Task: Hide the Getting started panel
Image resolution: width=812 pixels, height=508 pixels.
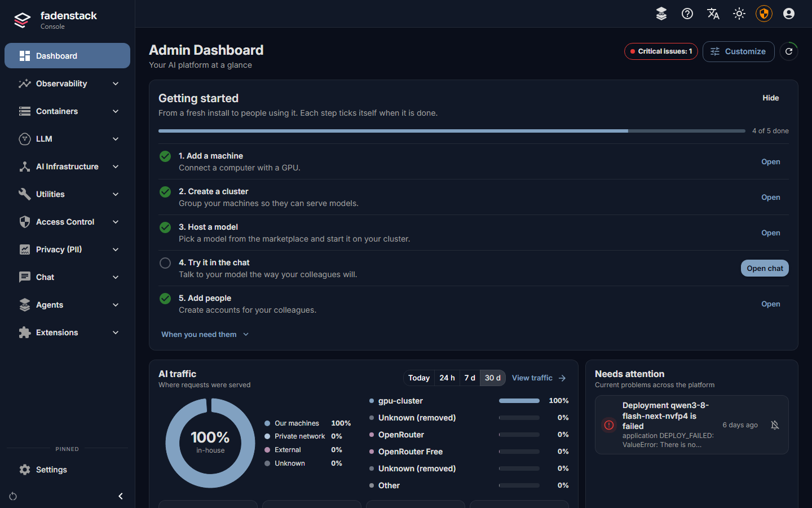Action: (x=771, y=98)
